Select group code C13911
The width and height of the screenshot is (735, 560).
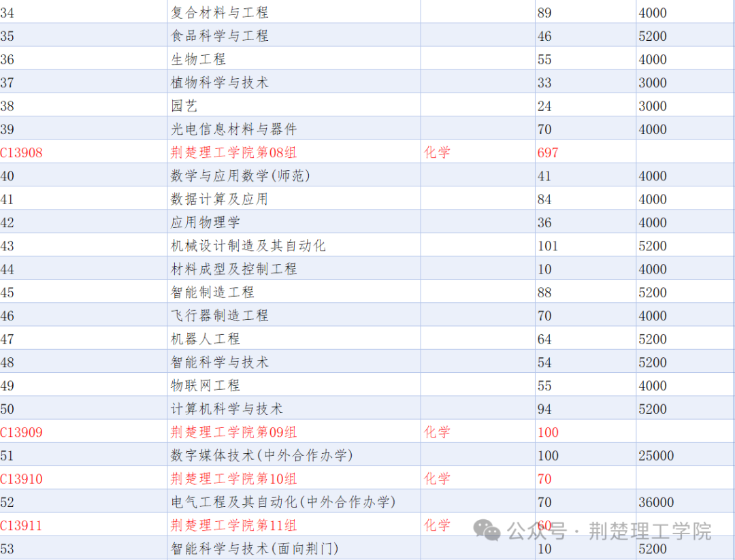[x=21, y=525]
